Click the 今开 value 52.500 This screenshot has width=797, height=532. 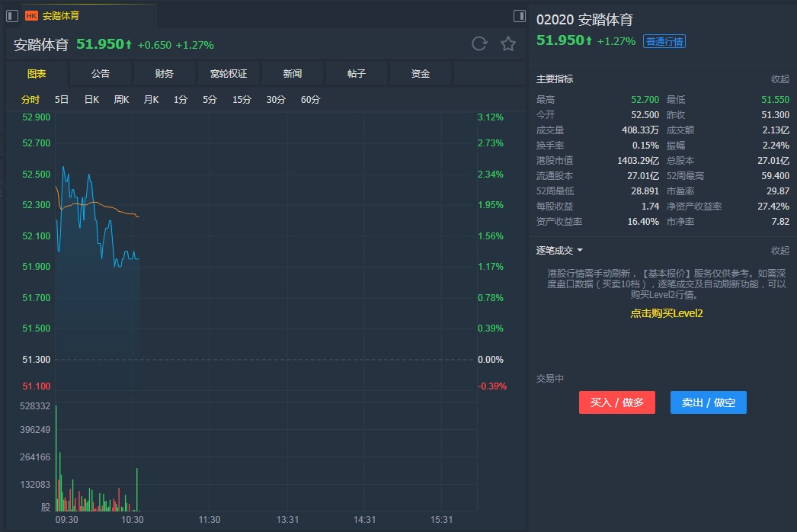tap(645, 115)
